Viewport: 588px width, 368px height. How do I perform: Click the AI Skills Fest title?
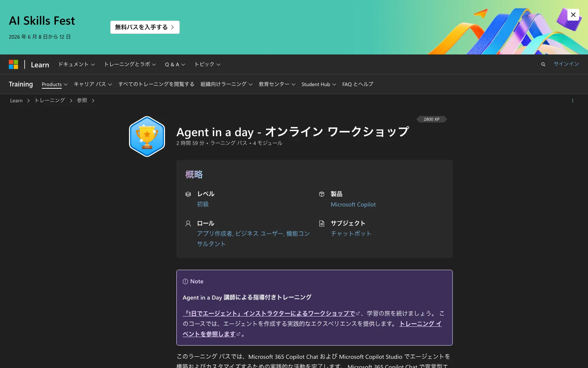42,21
